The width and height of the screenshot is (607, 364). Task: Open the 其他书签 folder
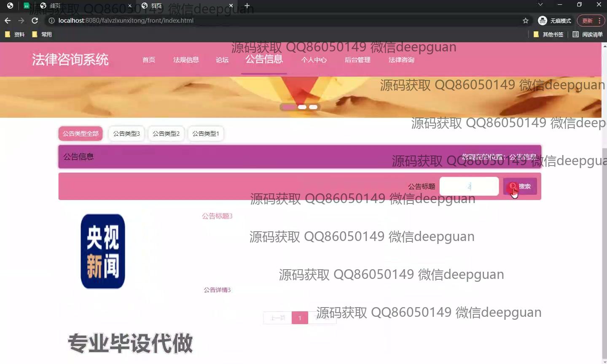(548, 35)
